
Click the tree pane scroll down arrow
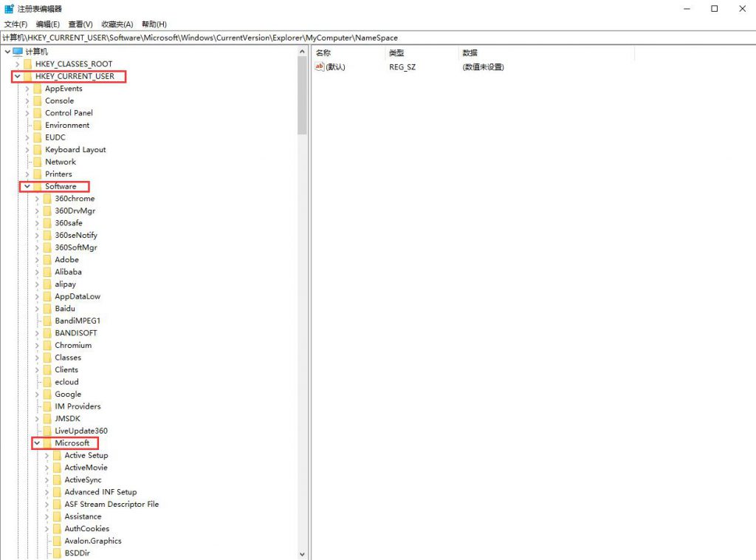click(302, 554)
